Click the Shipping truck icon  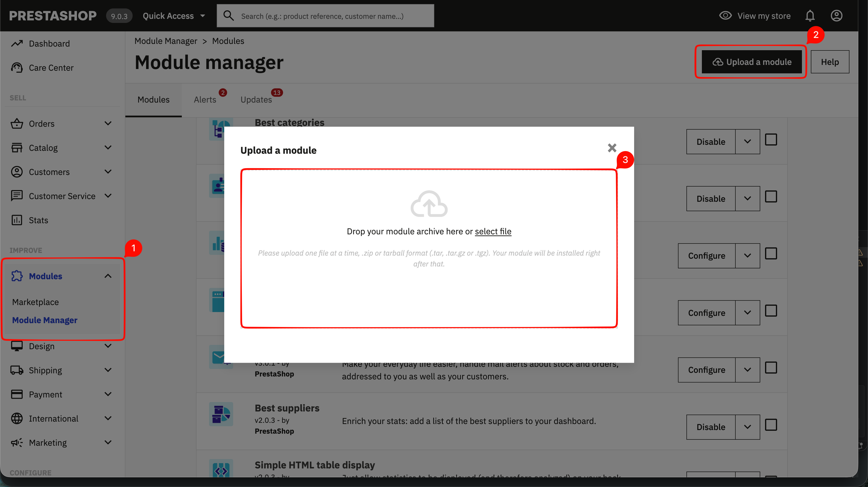coord(17,370)
